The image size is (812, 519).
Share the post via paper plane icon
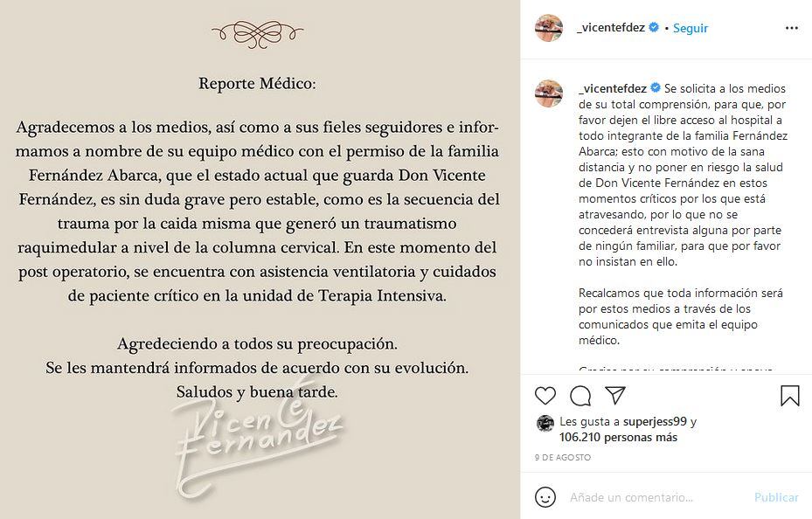coord(614,397)
